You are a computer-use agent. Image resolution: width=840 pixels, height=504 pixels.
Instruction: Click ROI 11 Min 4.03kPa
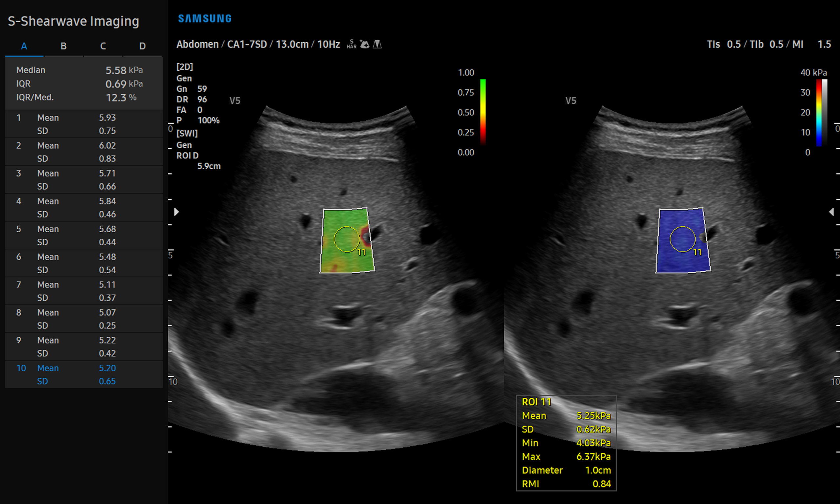point(566,443)
